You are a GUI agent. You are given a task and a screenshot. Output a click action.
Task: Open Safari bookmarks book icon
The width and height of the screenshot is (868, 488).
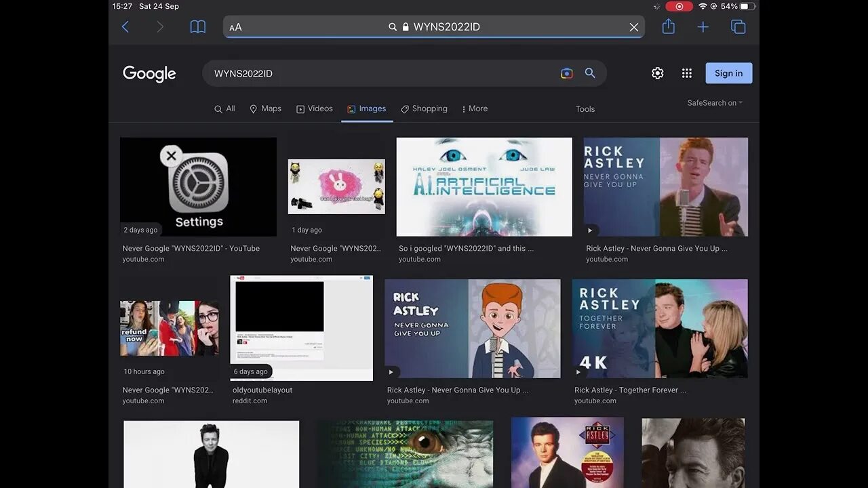pos(197,27)
